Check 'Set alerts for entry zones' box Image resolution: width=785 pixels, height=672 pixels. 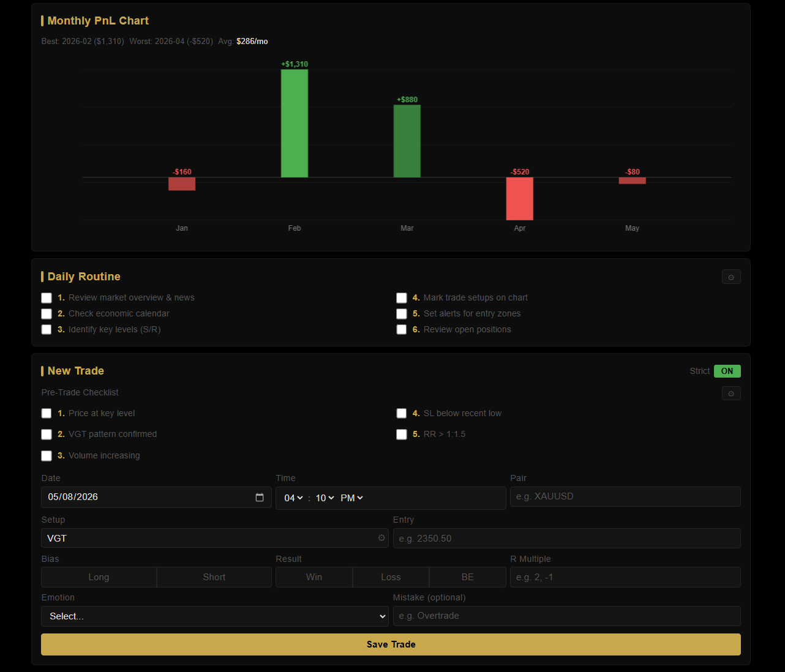402,314
